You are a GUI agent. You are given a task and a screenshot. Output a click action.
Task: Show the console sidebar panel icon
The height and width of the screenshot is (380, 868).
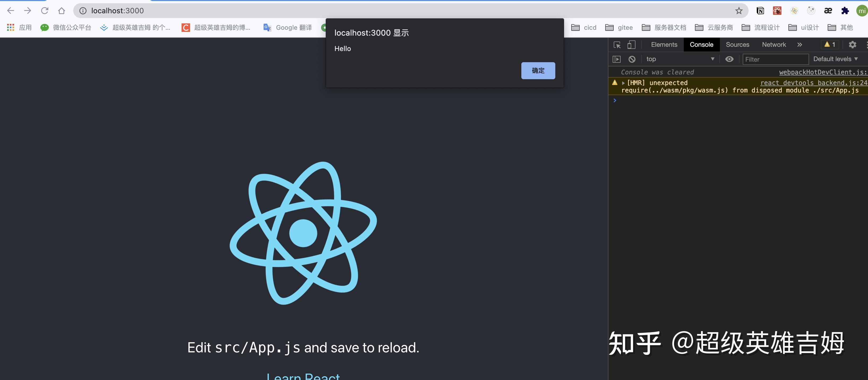(x=616, y=59)
